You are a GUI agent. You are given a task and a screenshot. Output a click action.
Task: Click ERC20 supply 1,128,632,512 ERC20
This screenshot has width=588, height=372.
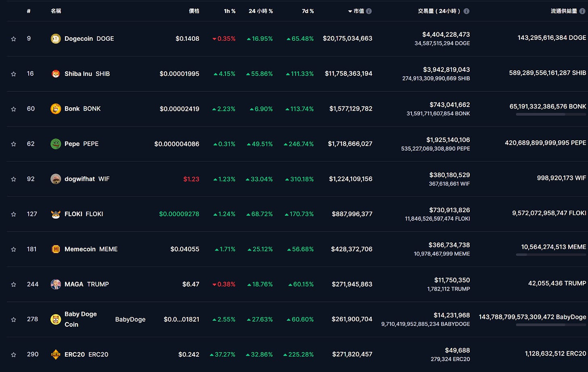(556, 354)
